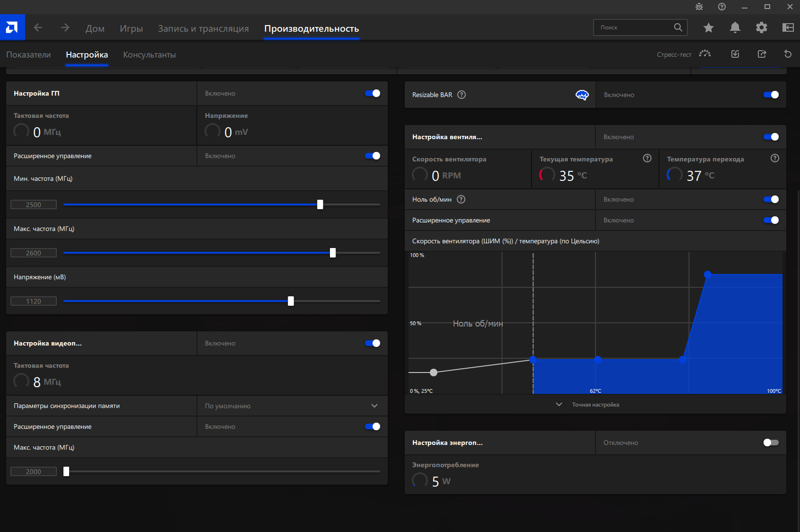This screenshot has width=800, height=532.
Task: Toggle Ноль об/мин switch off
Action: click(x=771, y=199)
